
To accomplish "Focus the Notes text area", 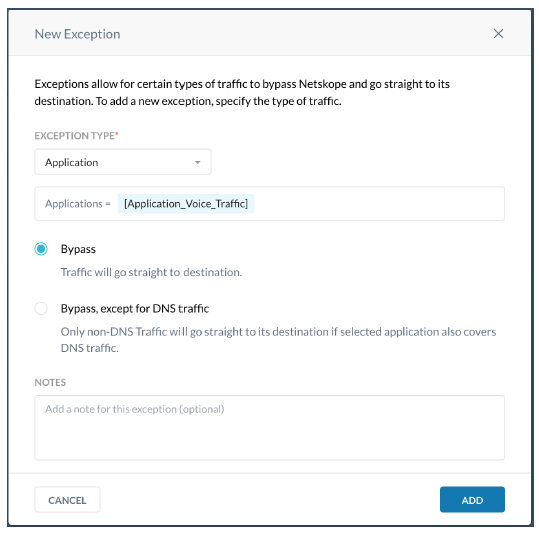I will click(x=270, y=427).
